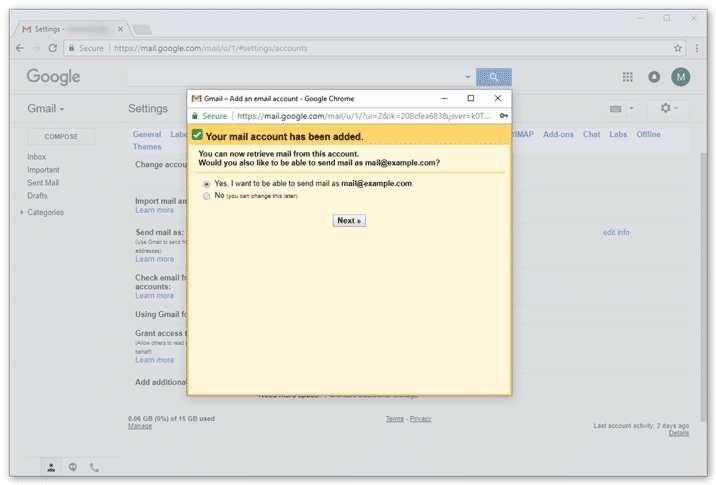Open the phone calls icon
The image size is (716, 485).
94,467
